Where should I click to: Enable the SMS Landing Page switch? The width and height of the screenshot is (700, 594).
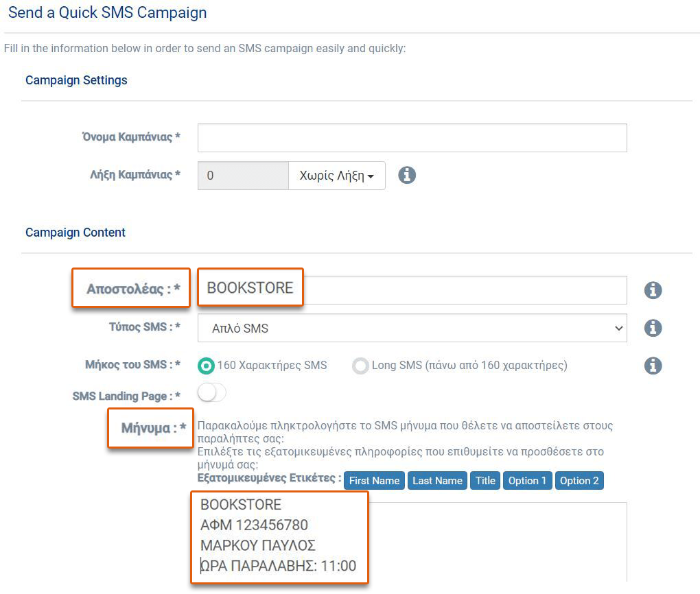[211, 393]
